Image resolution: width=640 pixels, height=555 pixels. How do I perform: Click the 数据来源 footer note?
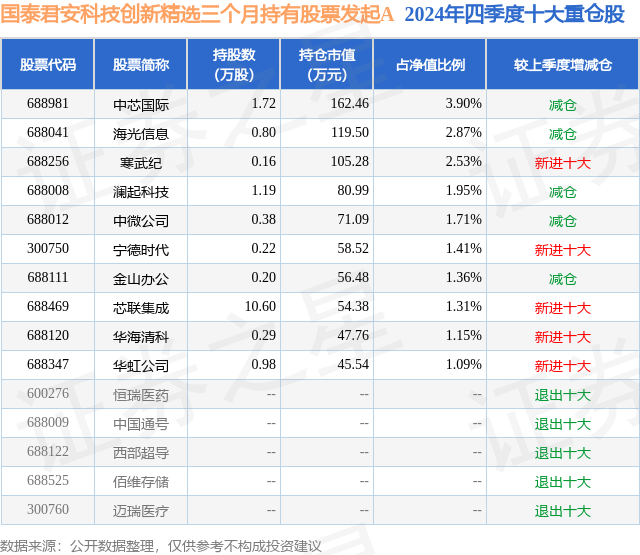161,546
